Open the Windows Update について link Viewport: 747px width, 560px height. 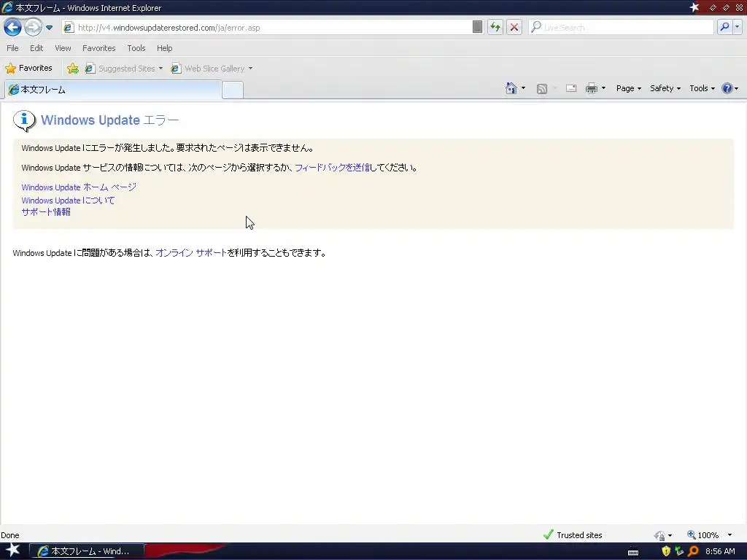click(x=68, y=201)
